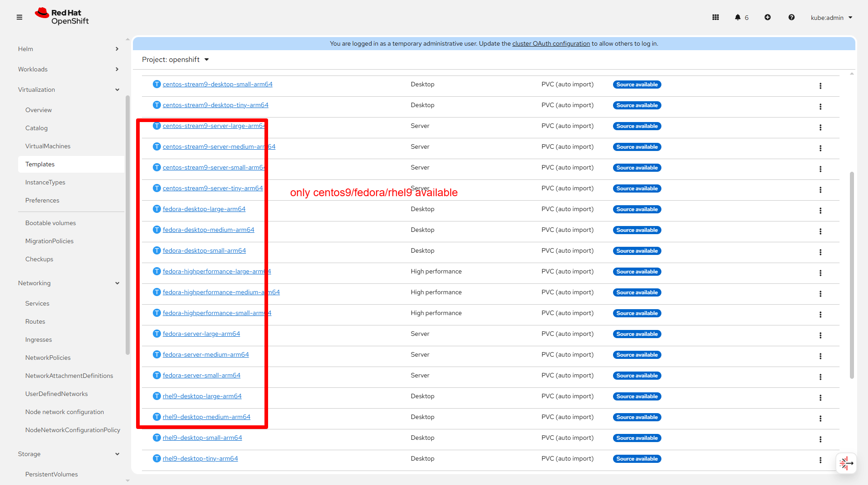Open kebab menu for centos-stream9-desktop-tiny-arm64
The width and height of the screenshot is (868, 485).
click(821, 107)
